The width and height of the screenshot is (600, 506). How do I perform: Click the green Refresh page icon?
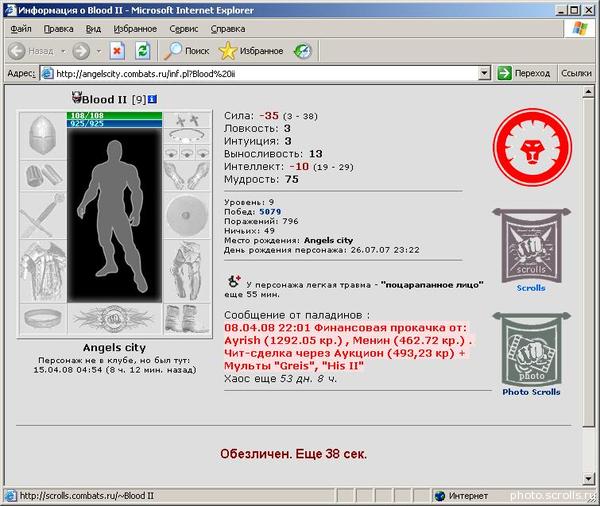click(143, 51)
